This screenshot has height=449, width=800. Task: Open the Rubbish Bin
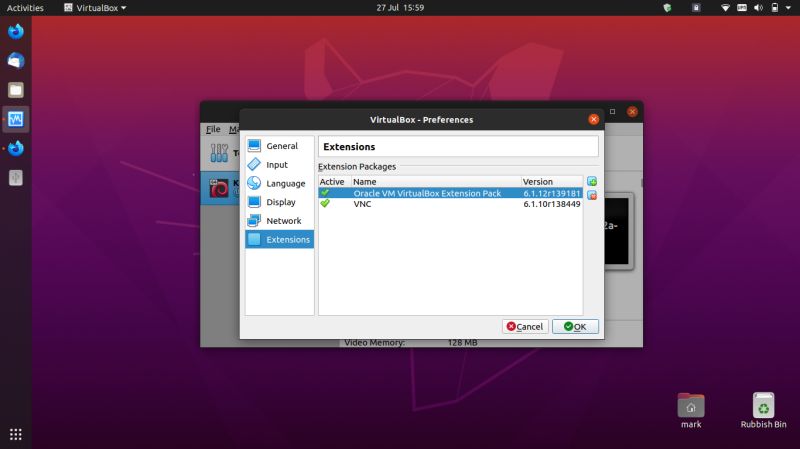[x=763, y=411]
